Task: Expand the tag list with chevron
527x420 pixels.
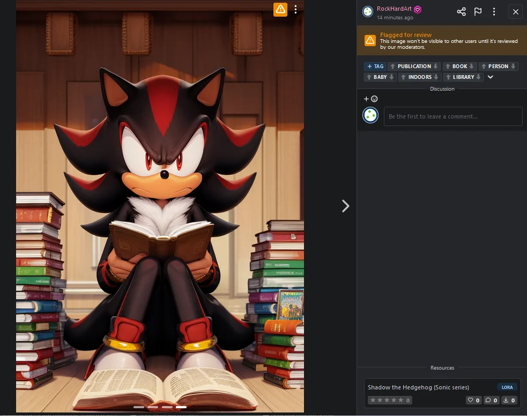Action: point(491,77)
